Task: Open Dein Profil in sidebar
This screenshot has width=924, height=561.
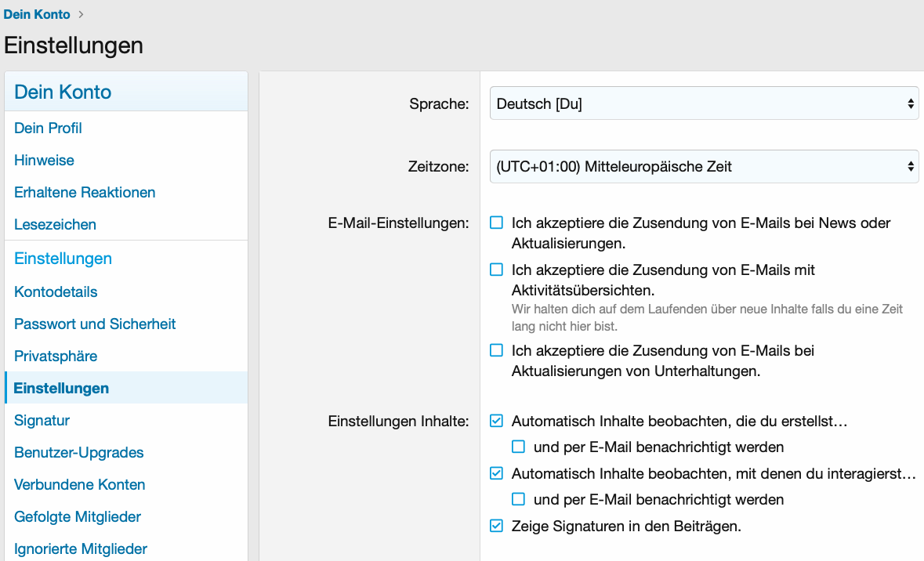Action: [48, 128]
